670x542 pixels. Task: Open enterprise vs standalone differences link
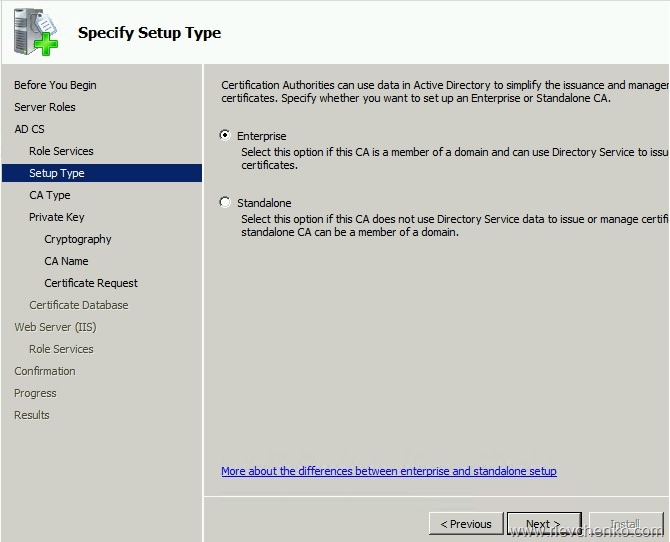(388, 471)
